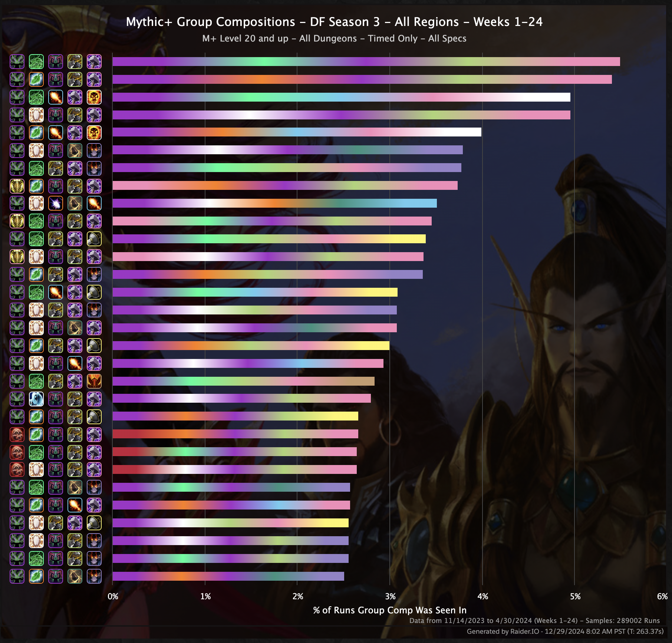The width and height of the screenshot is (672, 643).
Task: Click axis title '% of Runs Group Comp Was Seen In'
Action: pyautogui.click(x=390, y=610)
